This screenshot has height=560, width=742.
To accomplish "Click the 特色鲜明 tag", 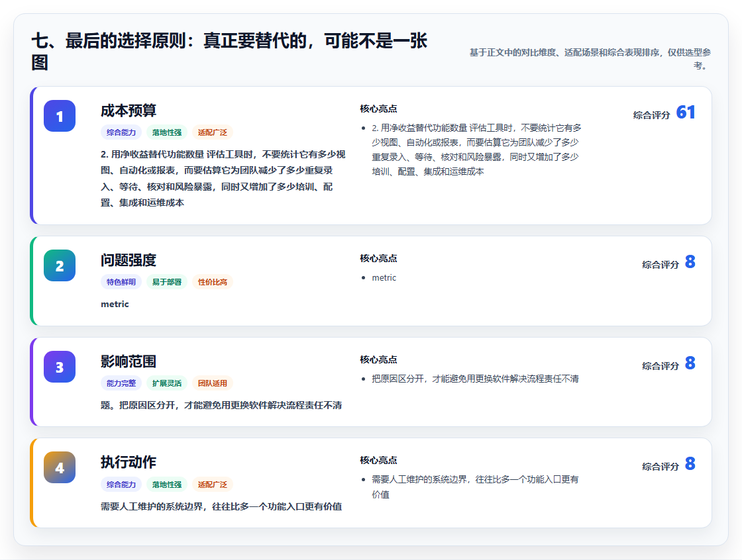I will [121, 282].
